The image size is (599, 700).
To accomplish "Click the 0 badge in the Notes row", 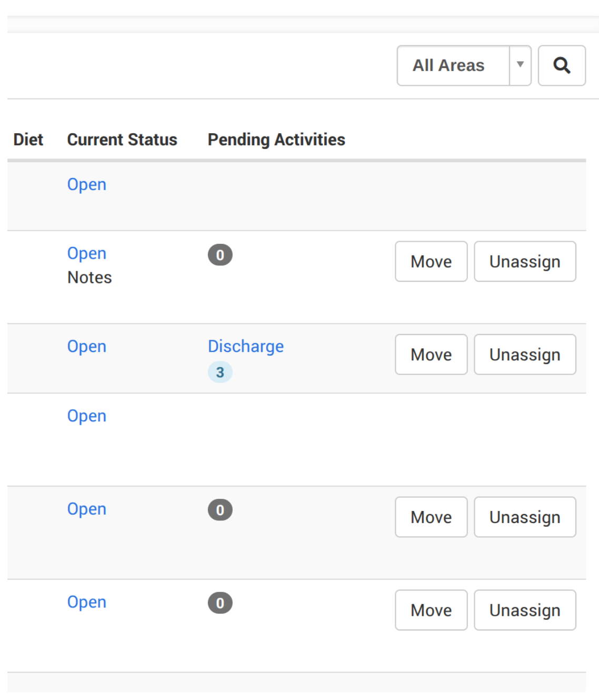I will pyautogui.click(x=220, y=255).
